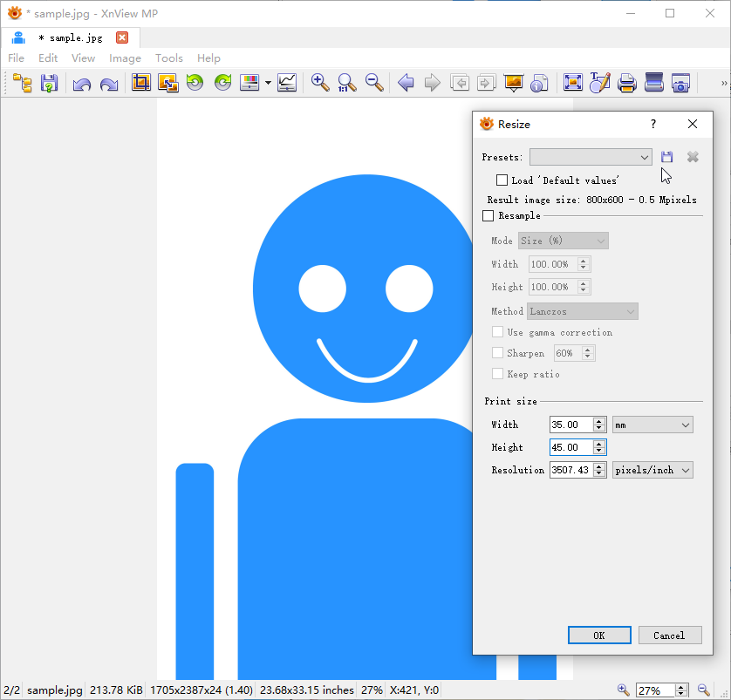Image resolution: width=731 pixels, height=700 pixels.
Task: Click the Save file toolbar icon
Action: coord(50,83)
